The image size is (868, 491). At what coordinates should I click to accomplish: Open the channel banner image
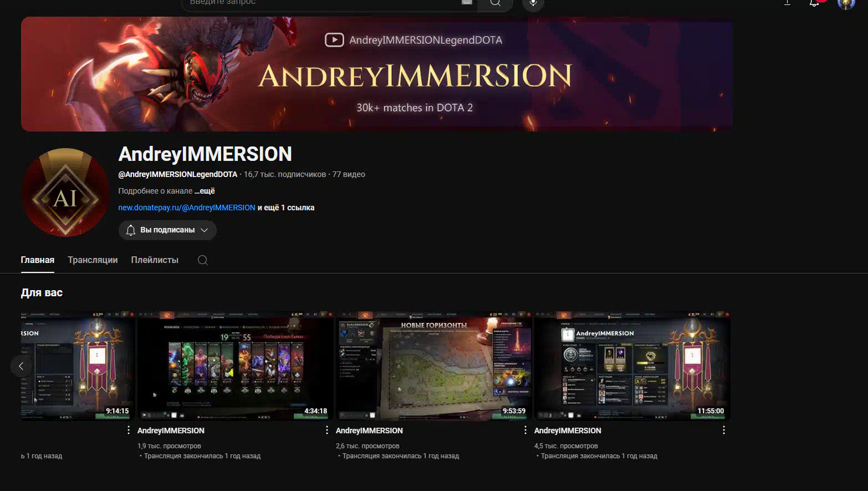tap(377, 74)
